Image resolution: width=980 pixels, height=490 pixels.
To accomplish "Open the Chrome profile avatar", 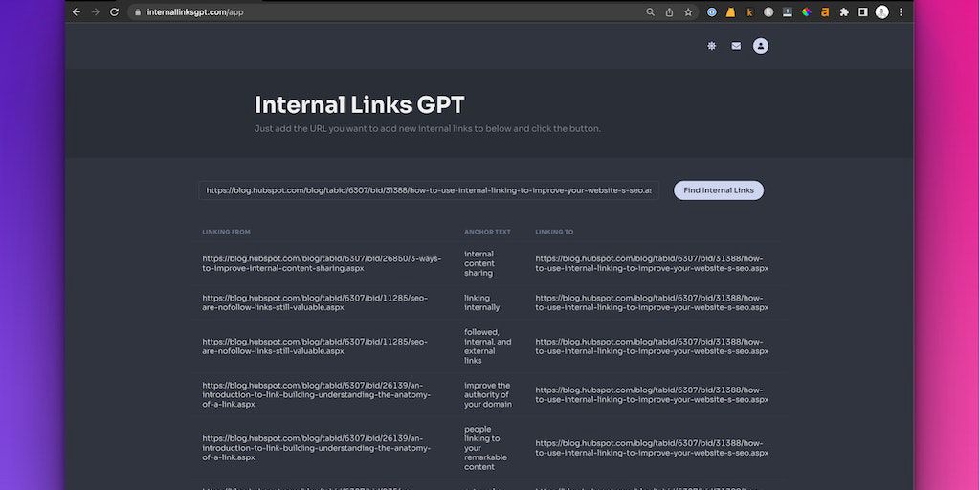I will pos(881,11).
